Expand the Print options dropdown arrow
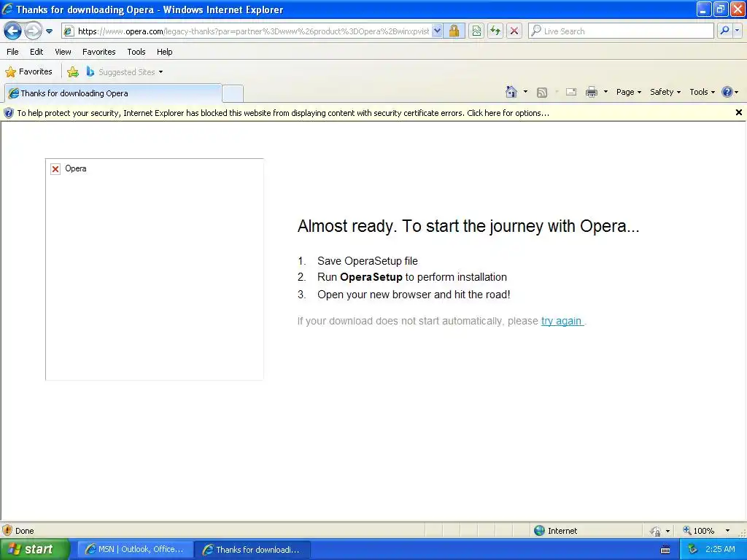The image size is (747, 560). point(605,92)
